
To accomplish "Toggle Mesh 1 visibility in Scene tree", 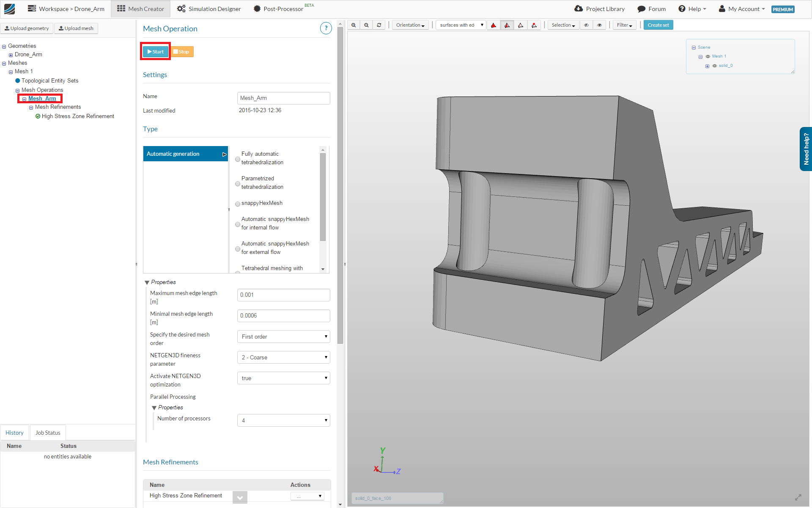I will pos(708,56).
